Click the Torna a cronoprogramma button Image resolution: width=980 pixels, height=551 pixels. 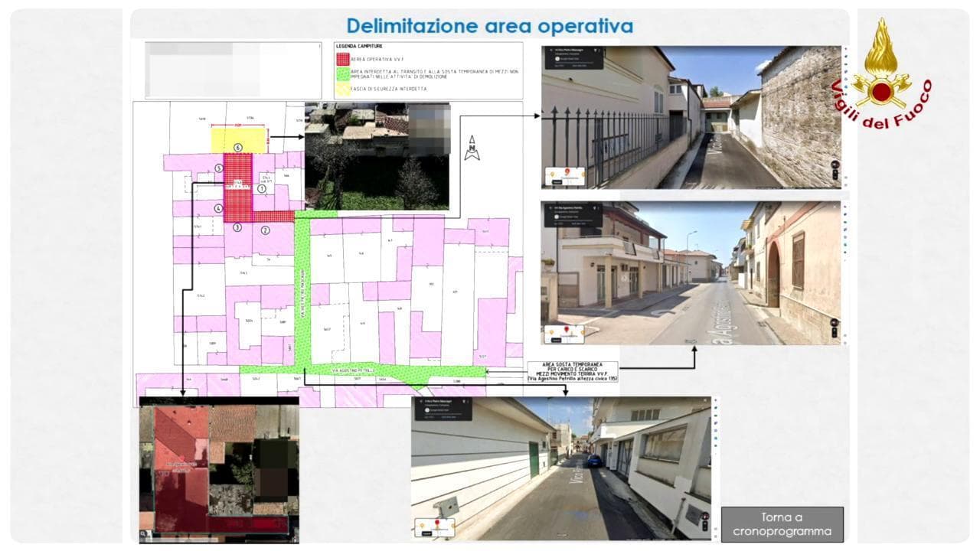coord(782,523)
